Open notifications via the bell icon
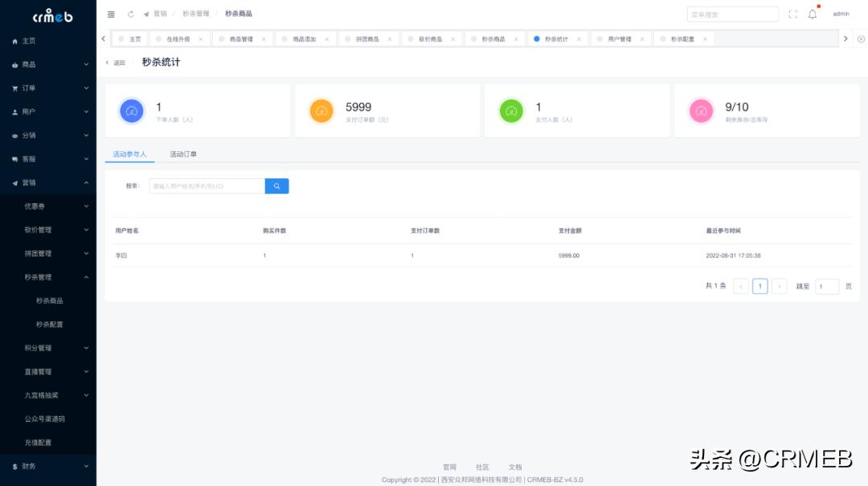Screen dimensions: 868x486 click(813, 13)
